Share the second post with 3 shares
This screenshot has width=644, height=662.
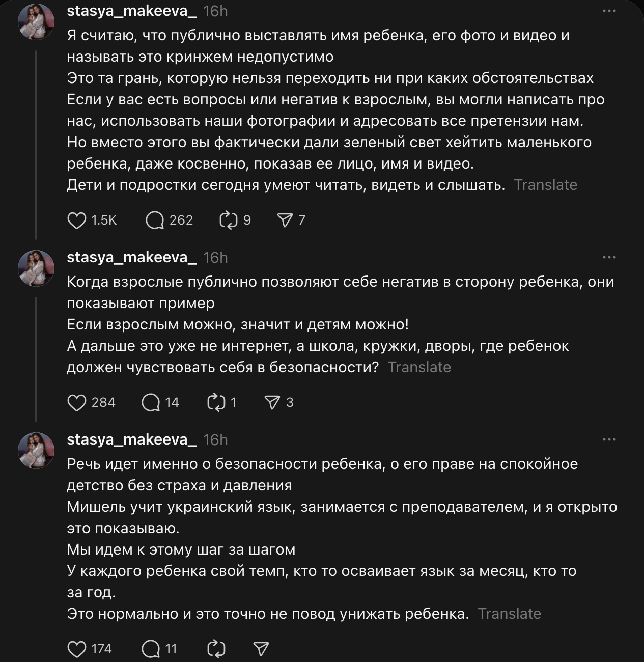pyautogui.click(x=272, y=403)
